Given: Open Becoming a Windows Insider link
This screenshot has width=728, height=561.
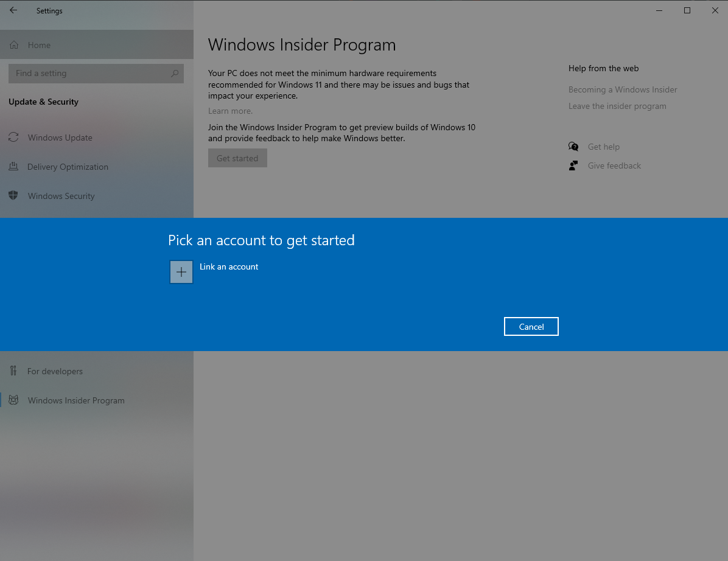Looking at the screenshot, I should tap(623, 89).
